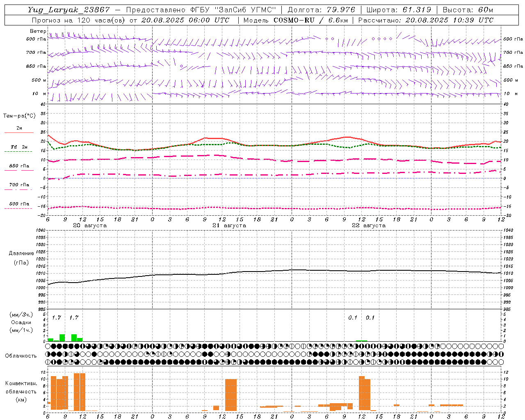The height and width of the screenshot is (420, 525).
Task: Click the left 500 м wind level label
Action: tap(39, 80)
